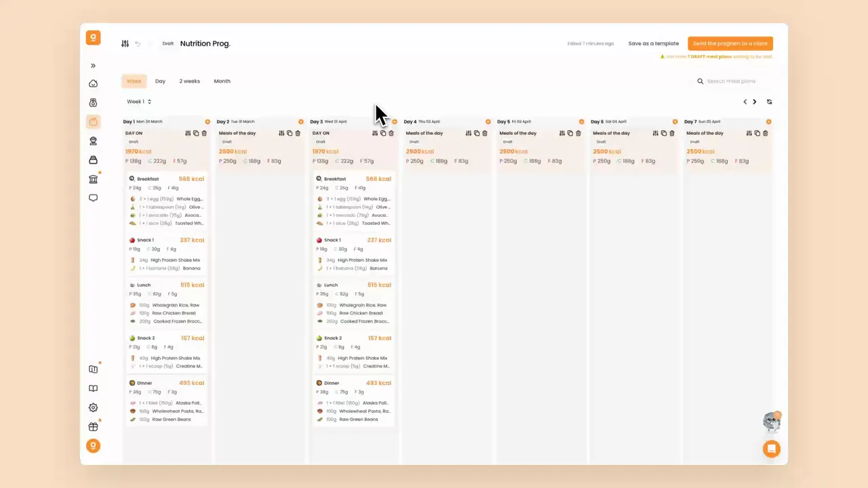Click the orange plus button on Day 2

point(301,122)
